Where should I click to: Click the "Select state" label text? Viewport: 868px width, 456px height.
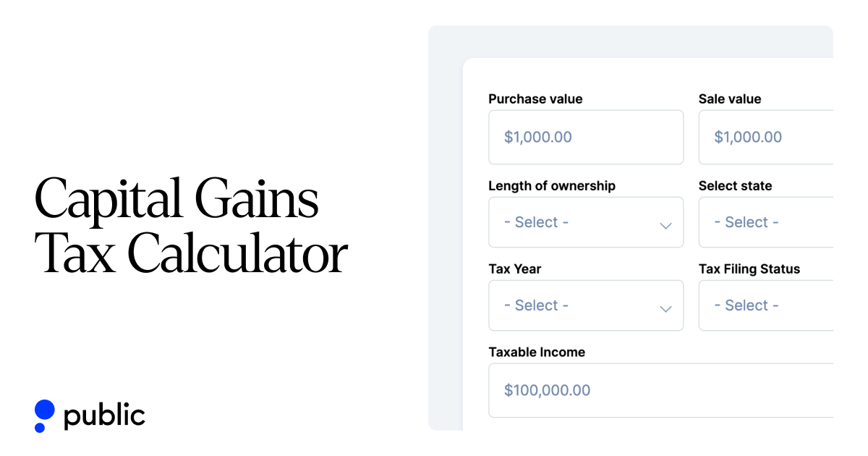(x=735, y=186)
